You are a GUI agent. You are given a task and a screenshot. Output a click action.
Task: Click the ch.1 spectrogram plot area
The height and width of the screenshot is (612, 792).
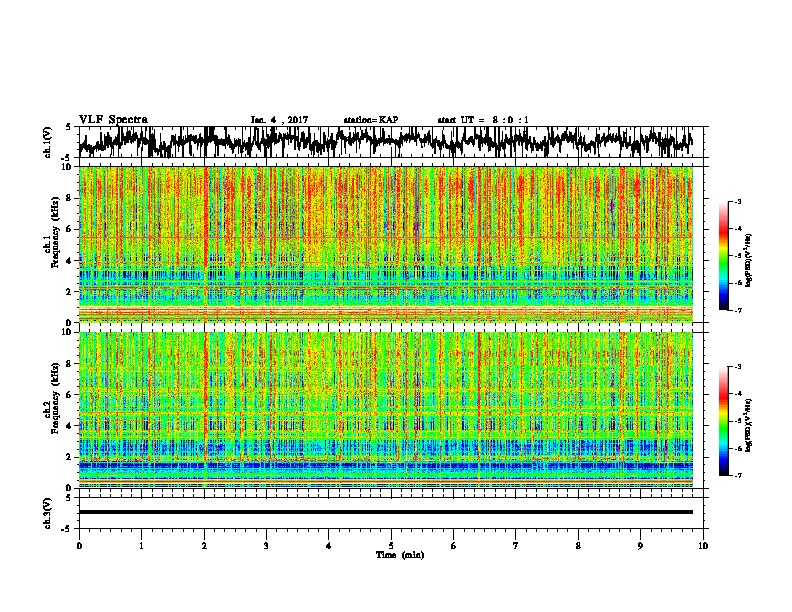[x=386, y=244]
